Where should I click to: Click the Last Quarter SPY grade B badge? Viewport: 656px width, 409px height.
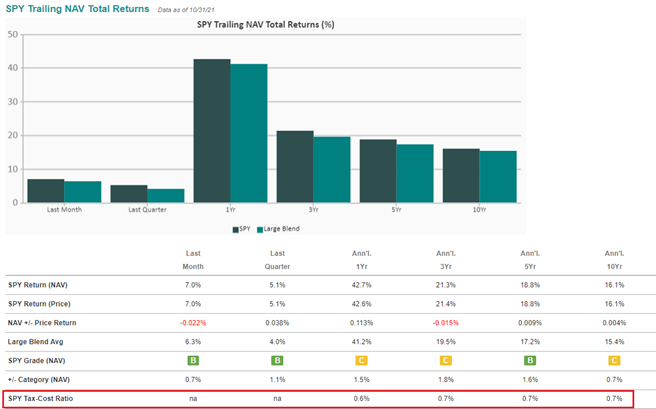(x=277, y=360)
